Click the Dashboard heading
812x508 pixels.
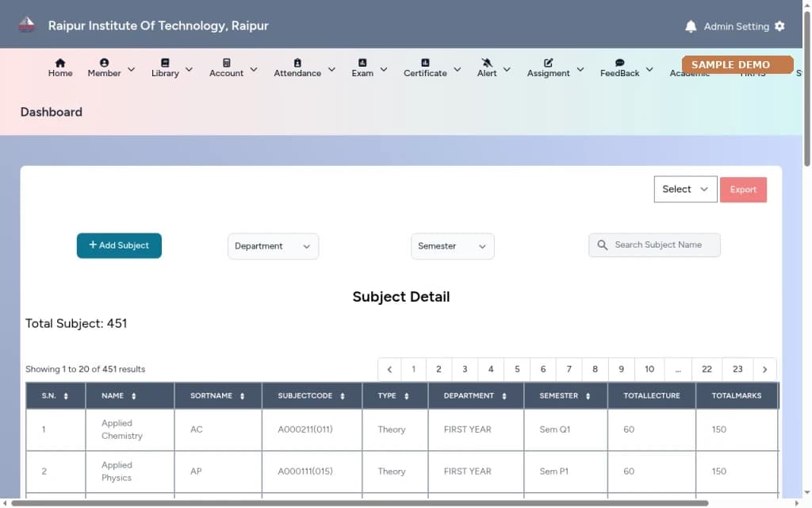click(52, 112)
